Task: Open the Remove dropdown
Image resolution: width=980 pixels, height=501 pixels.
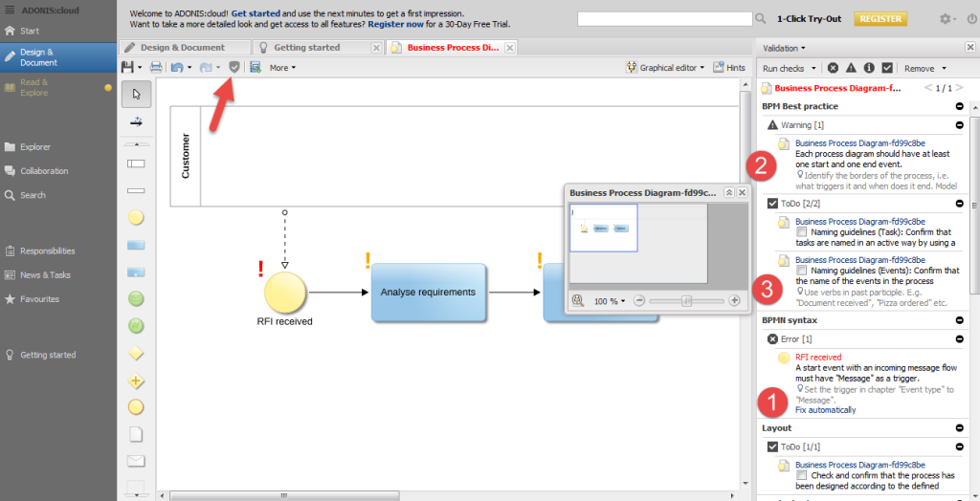Action: click(x=925, y=68)
